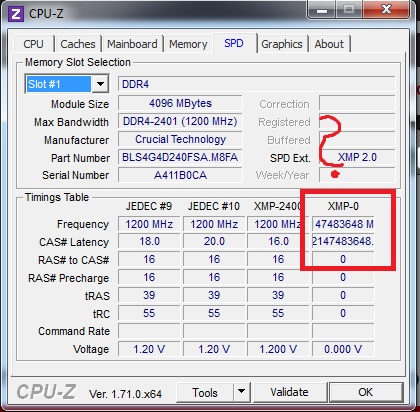
Task: Click the JEDEC #9 column header
Action: (149, 206)
